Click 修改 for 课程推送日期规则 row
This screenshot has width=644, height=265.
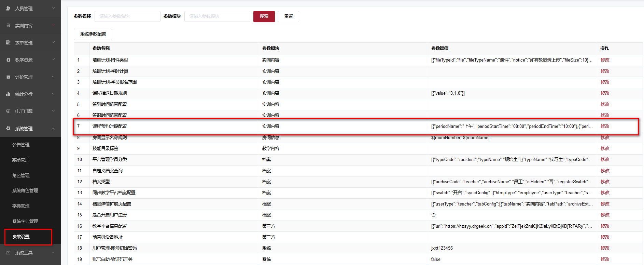605,93
